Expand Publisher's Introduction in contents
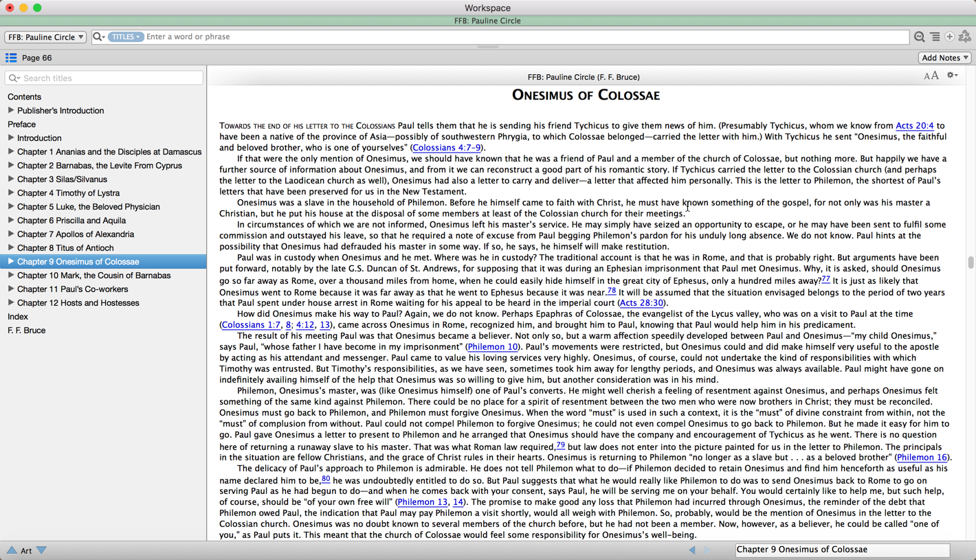 [x=11, y=110]
